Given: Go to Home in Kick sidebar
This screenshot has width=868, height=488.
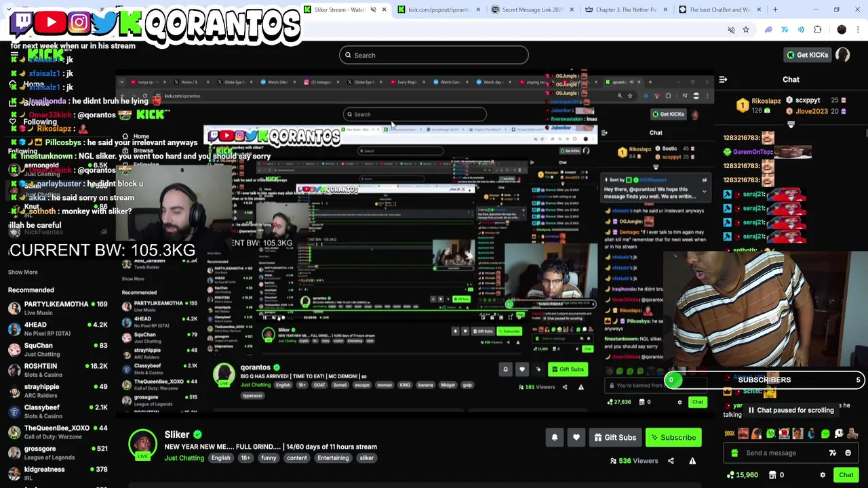Looking at the screenshot, I should click(x=33, y=85).
